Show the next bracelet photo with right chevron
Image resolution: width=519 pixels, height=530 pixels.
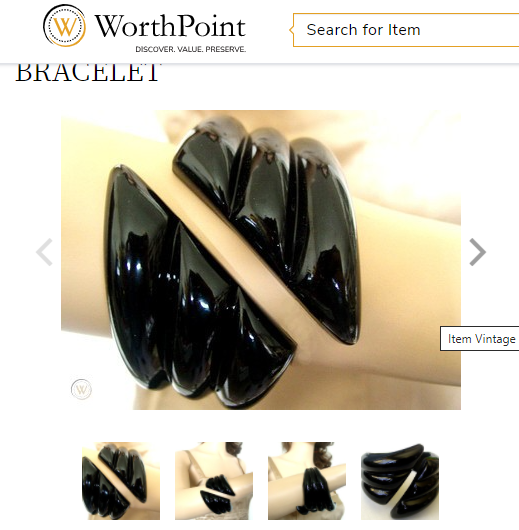point(478,252)
